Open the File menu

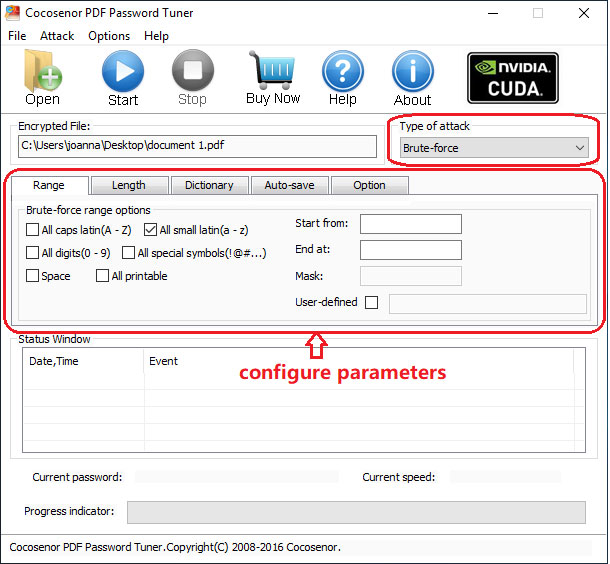(17, 36)
